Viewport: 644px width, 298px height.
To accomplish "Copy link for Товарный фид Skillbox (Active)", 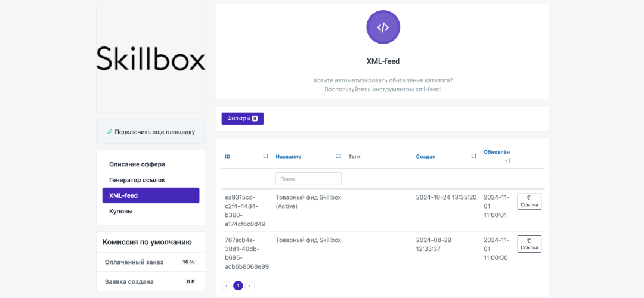I will (x=529, y=201).
